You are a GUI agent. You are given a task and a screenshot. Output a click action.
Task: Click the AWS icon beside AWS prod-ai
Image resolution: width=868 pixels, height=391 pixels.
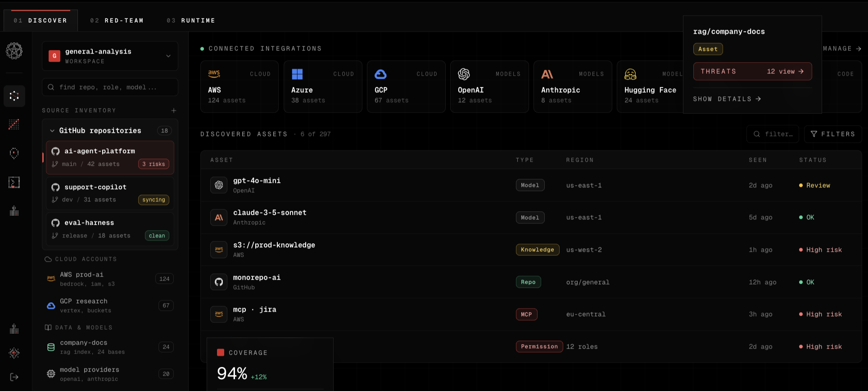(51, 278)
